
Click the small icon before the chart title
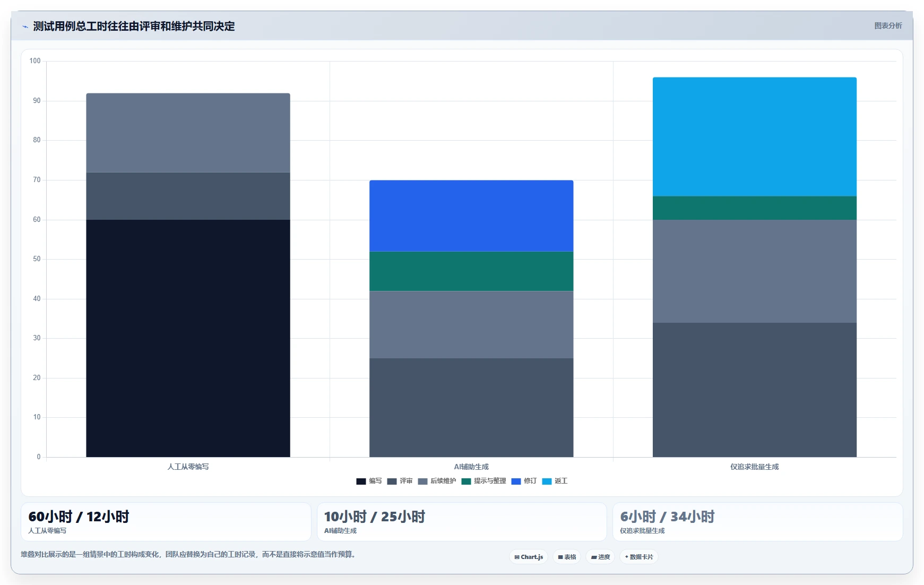click(25, 27)
